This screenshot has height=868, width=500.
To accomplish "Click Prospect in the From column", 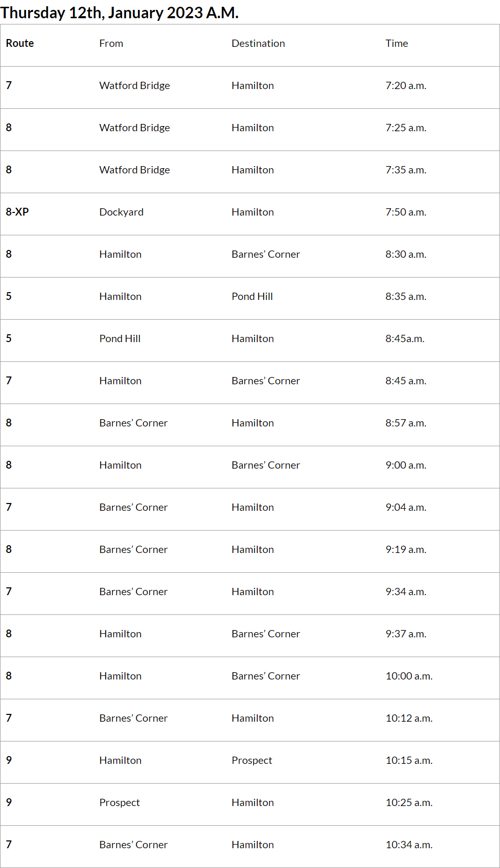I will click(119, 802).
